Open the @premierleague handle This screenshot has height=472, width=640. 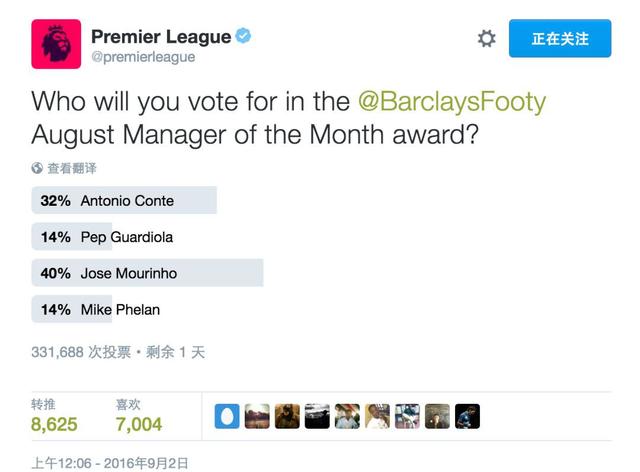143,57
